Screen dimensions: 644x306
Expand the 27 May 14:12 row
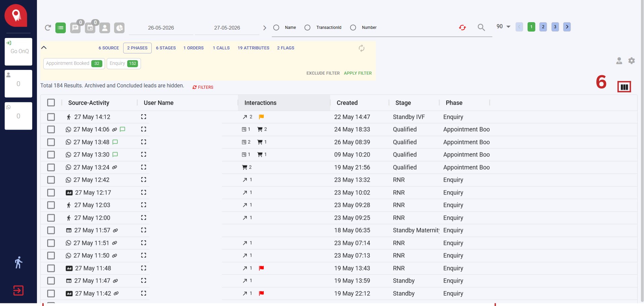(144, 117)
